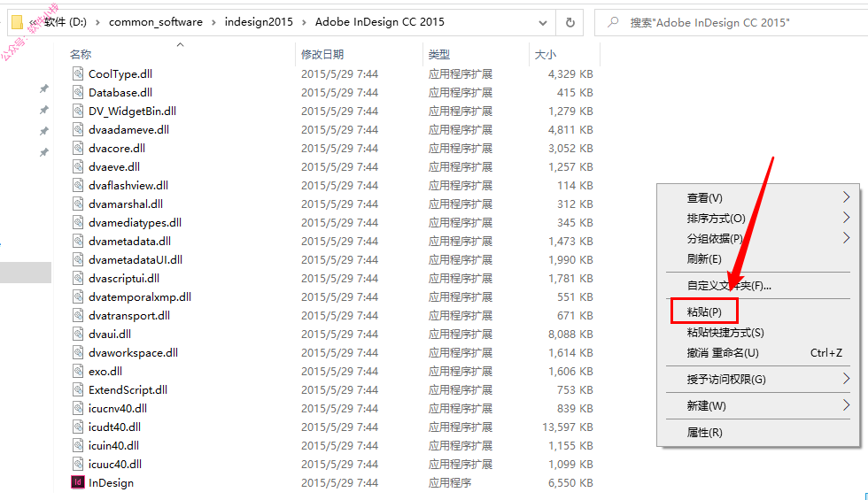
Task: Click the dvamediatypes.dll file icon
Action: 78,222
